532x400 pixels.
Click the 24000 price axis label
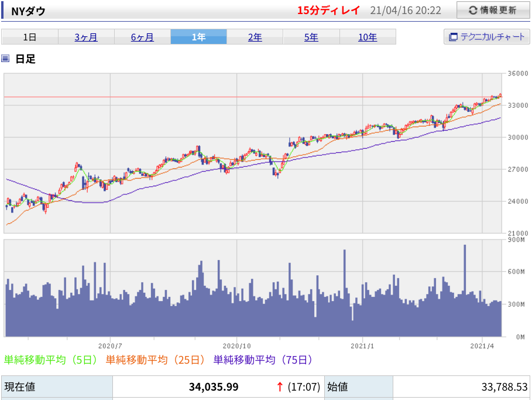pos(518,201)
